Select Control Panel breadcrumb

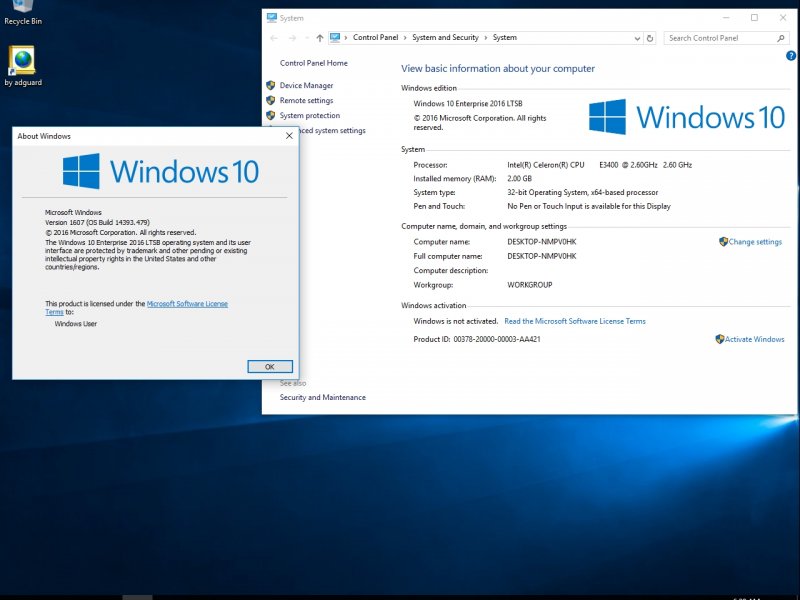point(376,37)
